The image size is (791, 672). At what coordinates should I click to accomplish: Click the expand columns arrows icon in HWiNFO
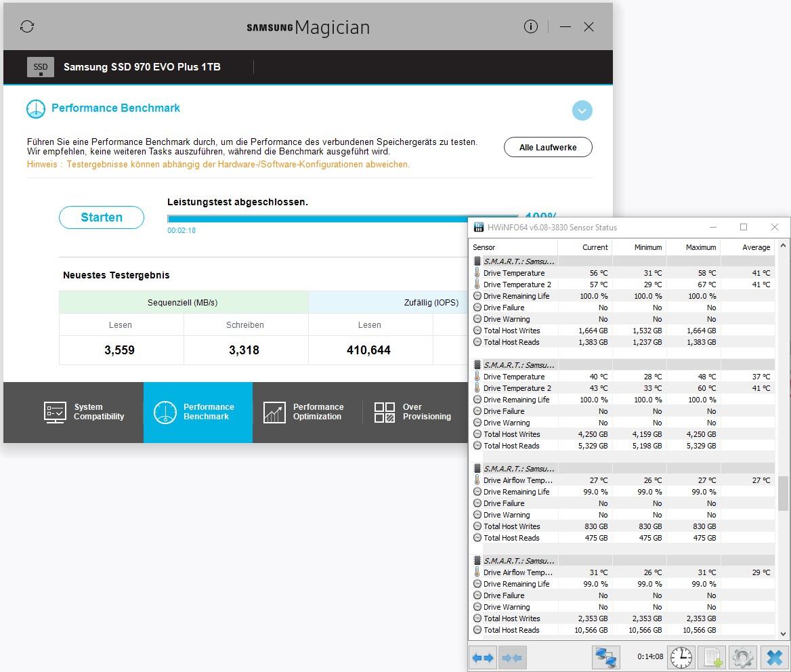pos(483,657)
